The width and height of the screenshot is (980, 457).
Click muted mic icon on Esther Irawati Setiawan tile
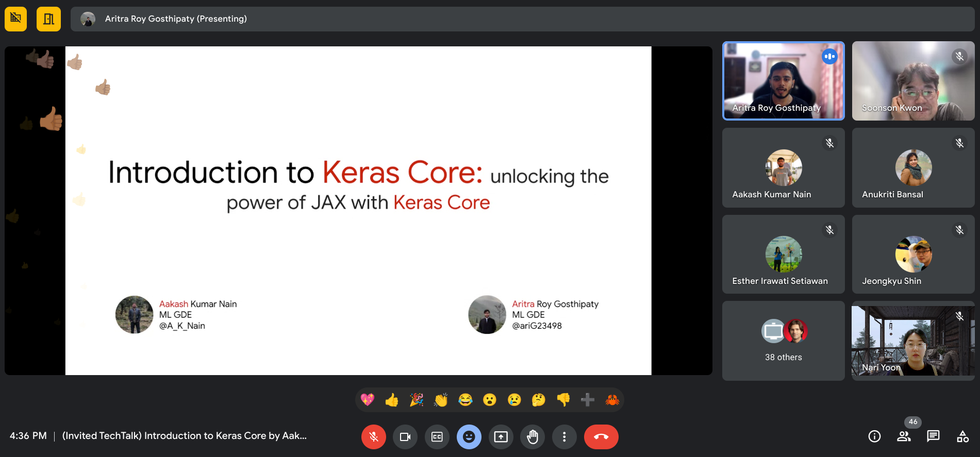tap(829, 230)
